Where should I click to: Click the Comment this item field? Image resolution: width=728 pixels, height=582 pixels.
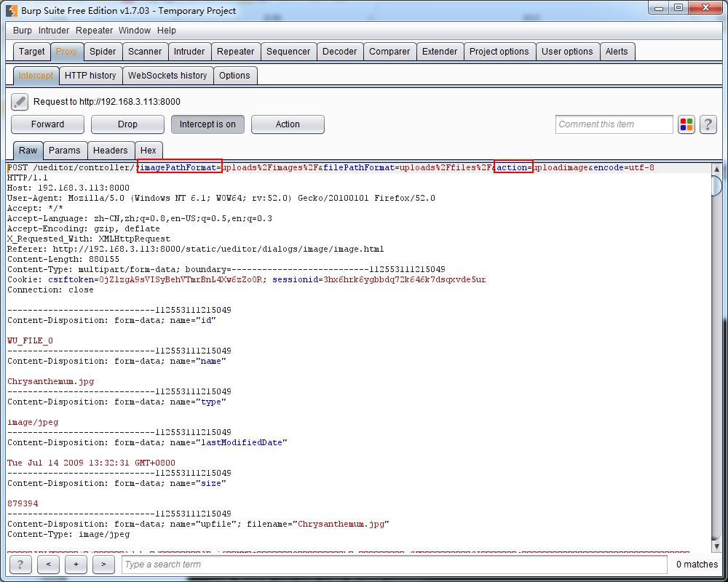coord(614,124)
